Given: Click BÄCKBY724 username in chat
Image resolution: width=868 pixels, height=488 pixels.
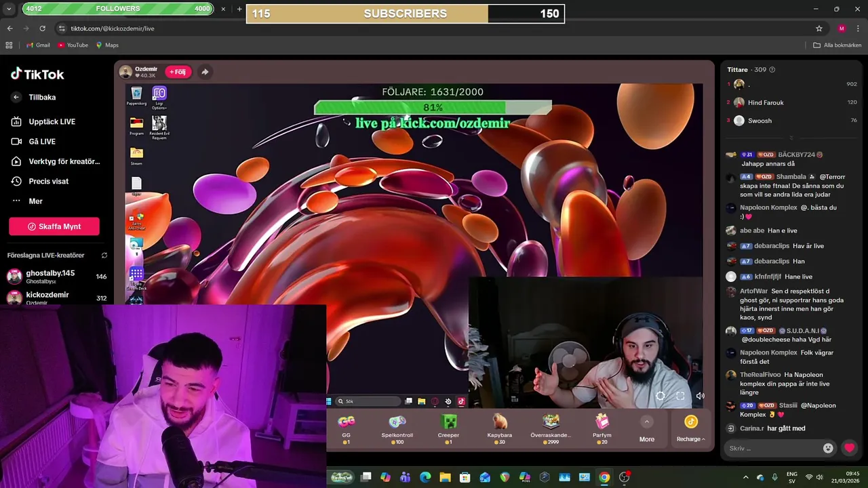Looking at the screenshot, I should tap(796, 155).
